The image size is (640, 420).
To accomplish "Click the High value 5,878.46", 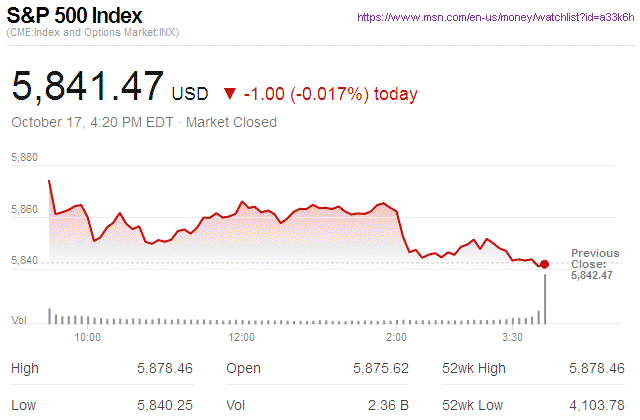I will pos(164,369).
